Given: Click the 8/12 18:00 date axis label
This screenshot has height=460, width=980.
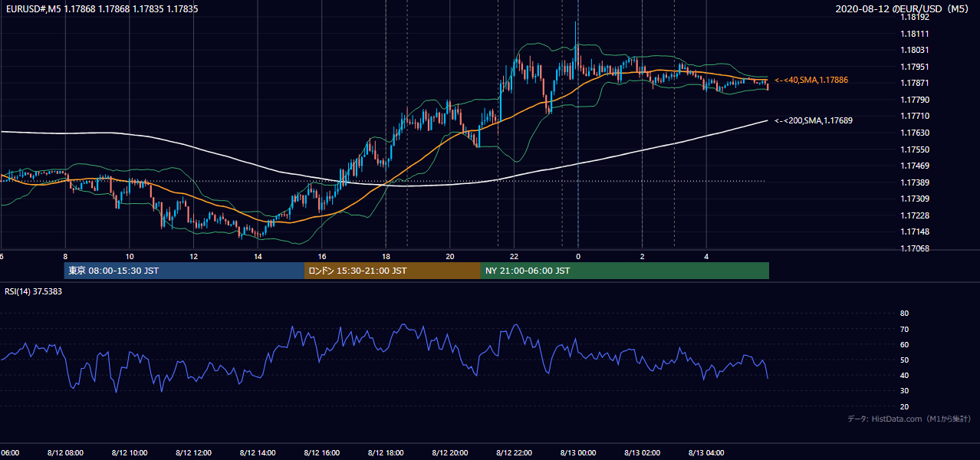Looking at the screenshot, I should 386,453.
